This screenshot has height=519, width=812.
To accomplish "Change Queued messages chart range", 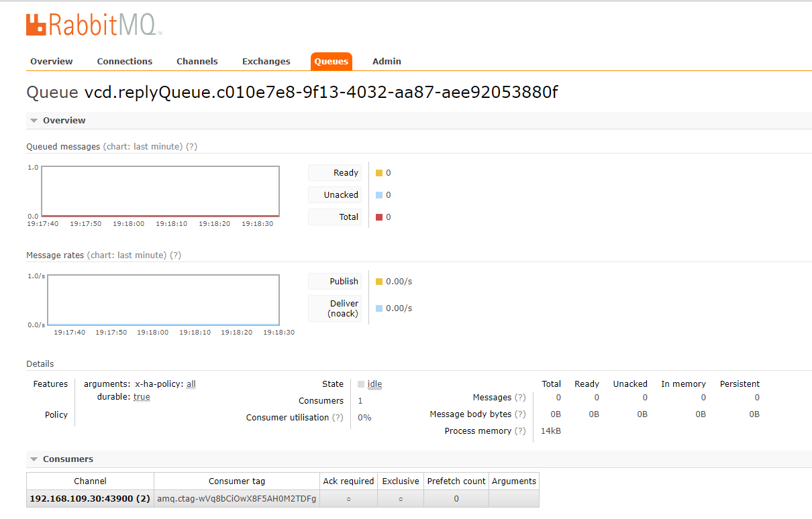I will click(x=142, y=146).
